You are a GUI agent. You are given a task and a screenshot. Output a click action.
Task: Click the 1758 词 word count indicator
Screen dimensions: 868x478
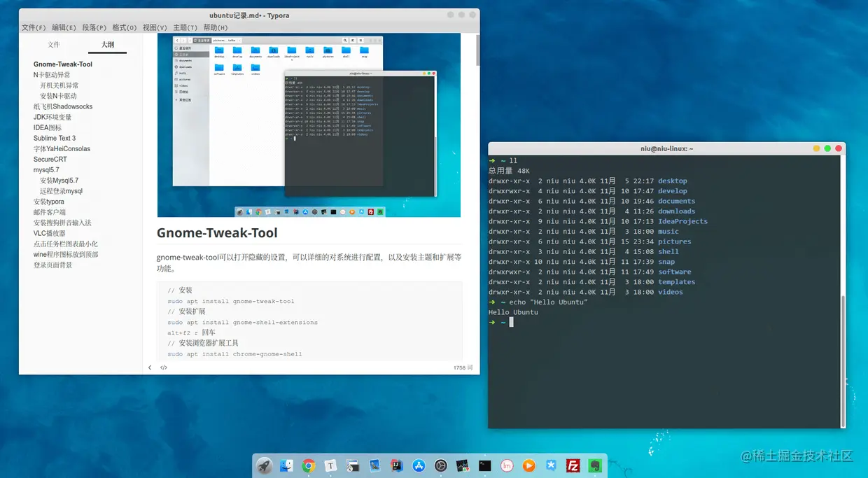pos(462,367)
